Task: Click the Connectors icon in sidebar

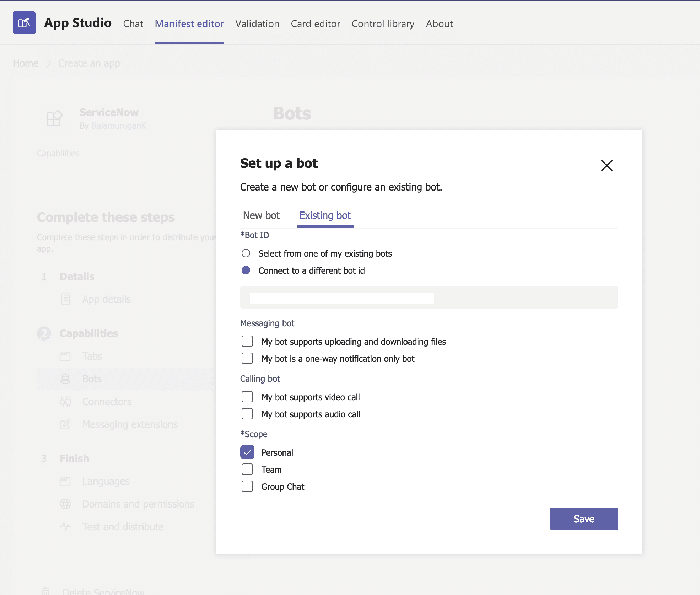Action: 65,402
